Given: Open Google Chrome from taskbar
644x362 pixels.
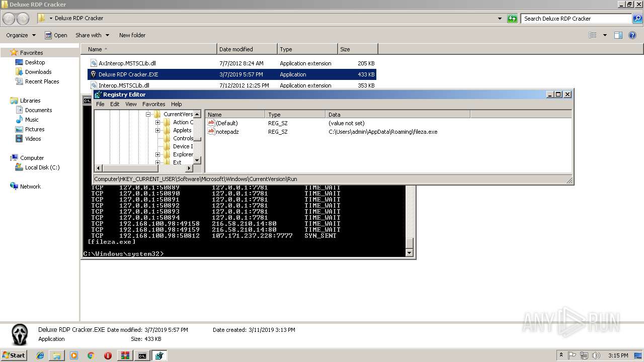Looking at the screenshot, I should click(x=91, y=355).
